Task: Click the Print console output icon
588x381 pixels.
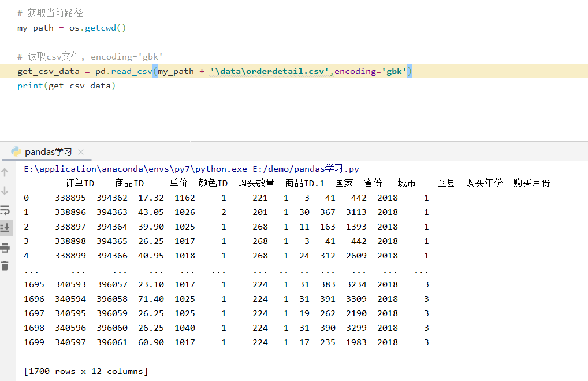Action: (x=5, y=247)
